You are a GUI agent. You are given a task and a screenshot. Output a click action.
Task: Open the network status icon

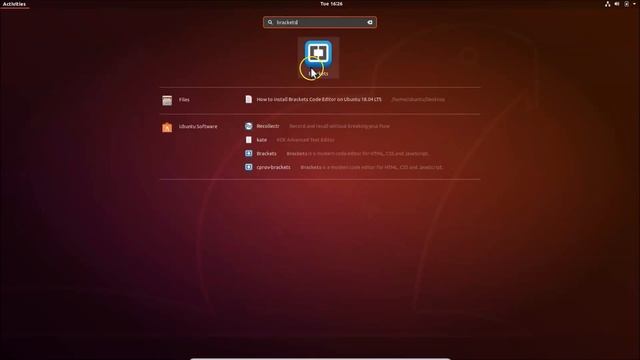click(x=608, y=4)
